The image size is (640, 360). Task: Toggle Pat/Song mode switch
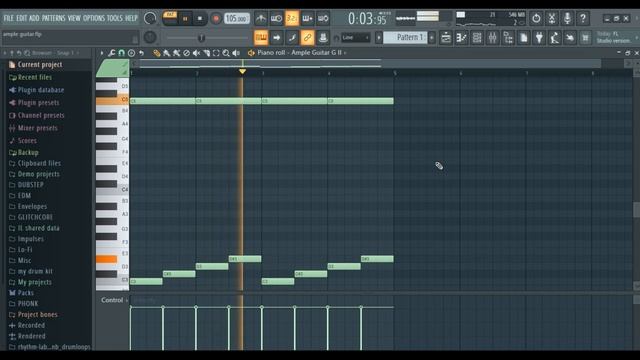(169, 18)
